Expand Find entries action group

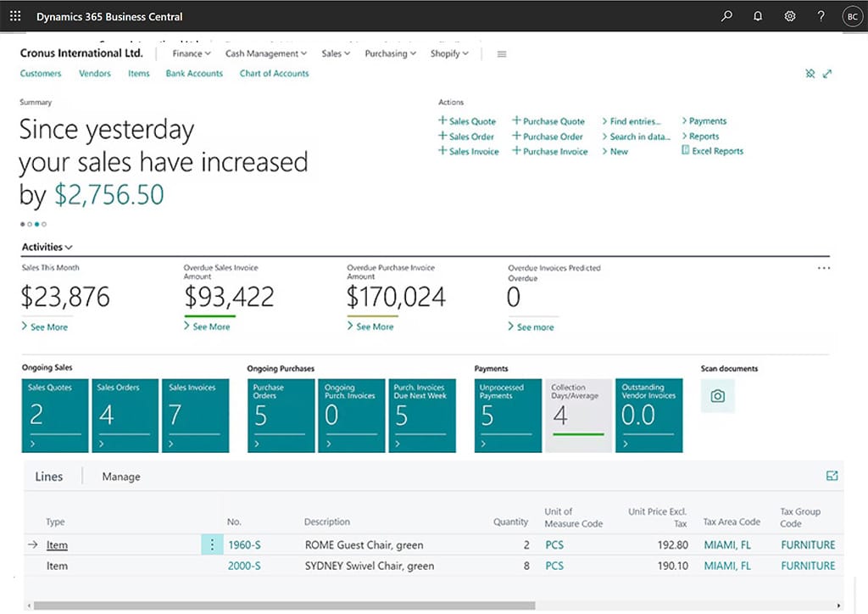coord(631,120)
